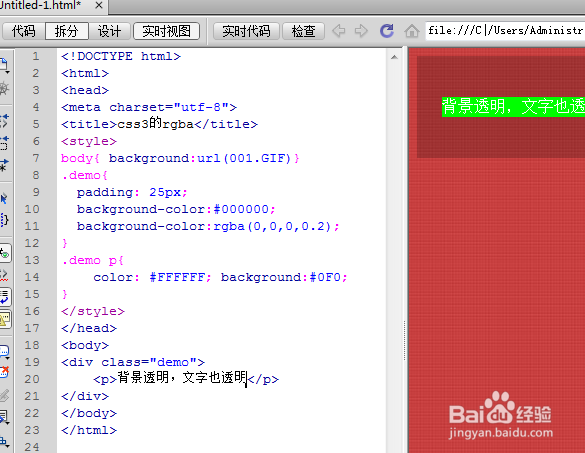The width and height of the screenshot is (585, 453).
Task: Click the file:///C address field
Action: 505,31
